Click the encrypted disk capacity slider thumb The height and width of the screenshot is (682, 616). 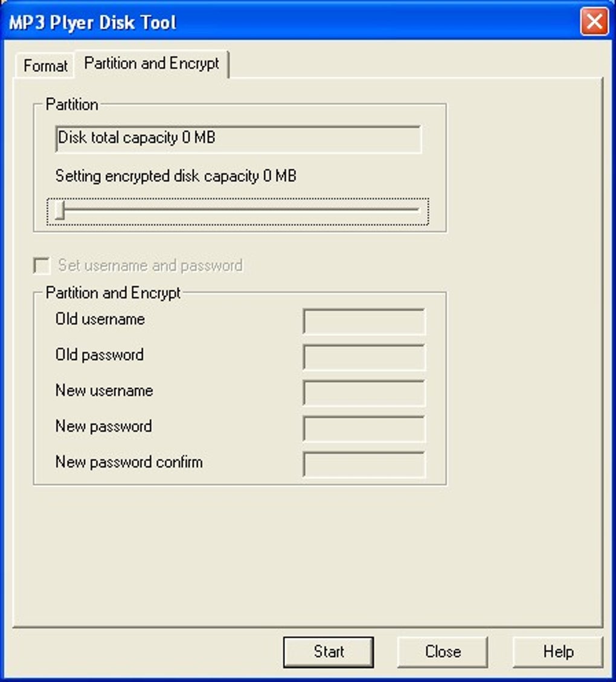click(60, 211)
